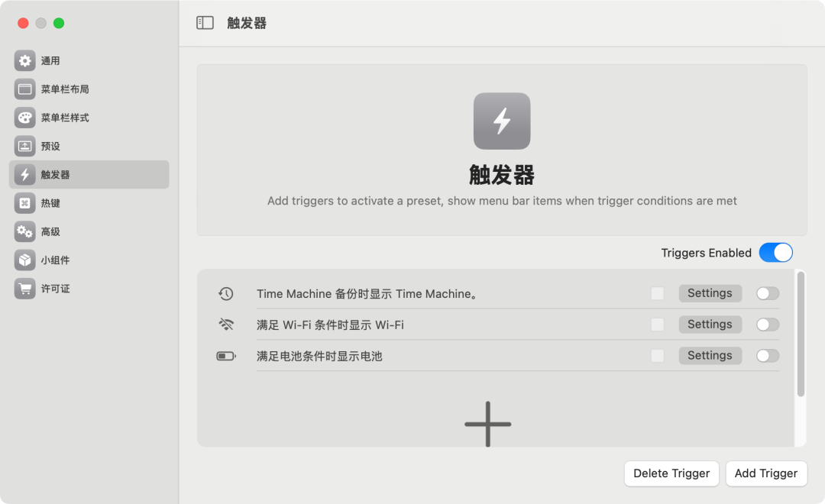Select the row 满足 Wi-Fi 条件时显示 Wi-Fi
Image resolution: width=825 pixels, height=504 pixels.
tap(330, 325)
